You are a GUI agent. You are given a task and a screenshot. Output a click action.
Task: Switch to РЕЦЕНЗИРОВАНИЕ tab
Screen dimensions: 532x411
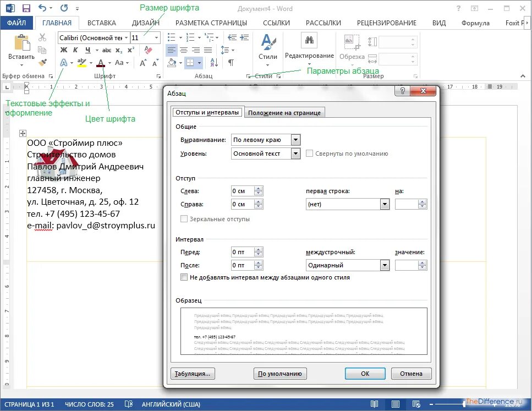(386, 23)
